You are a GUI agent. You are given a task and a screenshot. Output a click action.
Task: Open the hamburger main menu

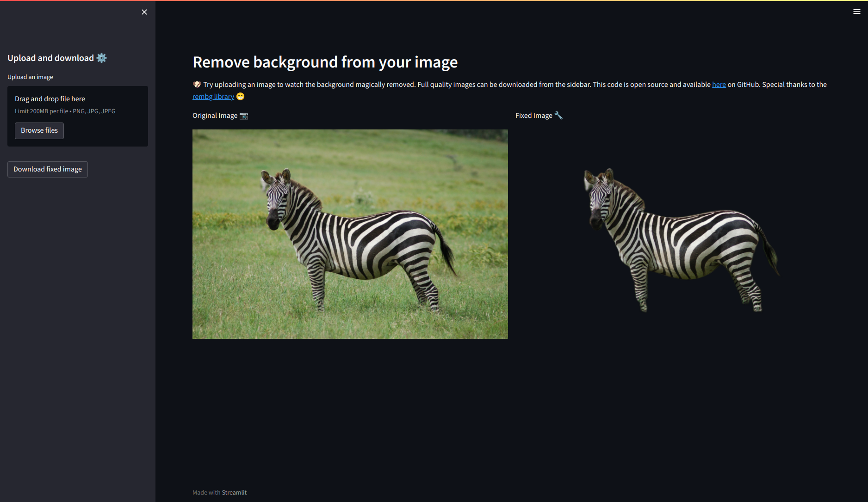pyautogui.click(x=857, y=12)
